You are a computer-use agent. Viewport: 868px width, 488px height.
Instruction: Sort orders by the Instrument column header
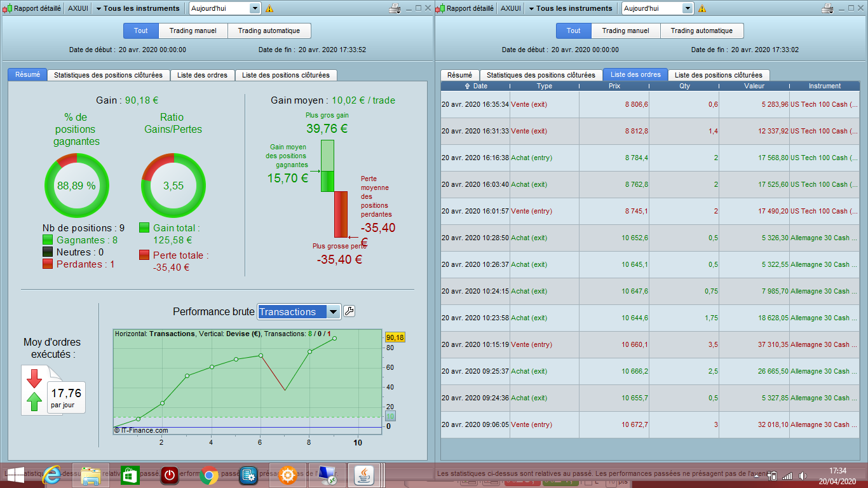(x=825, y=86)
